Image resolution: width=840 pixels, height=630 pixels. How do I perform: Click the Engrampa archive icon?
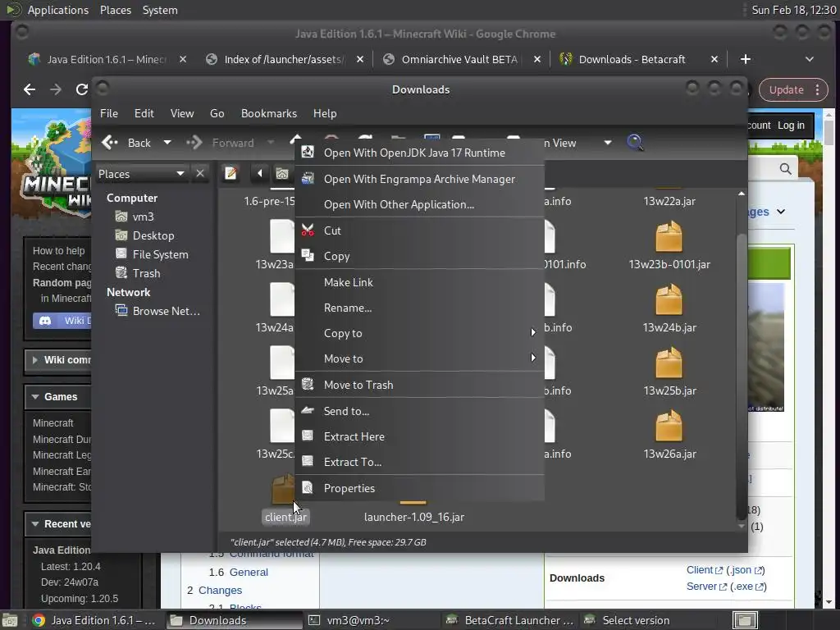click(x=308, y=178)
